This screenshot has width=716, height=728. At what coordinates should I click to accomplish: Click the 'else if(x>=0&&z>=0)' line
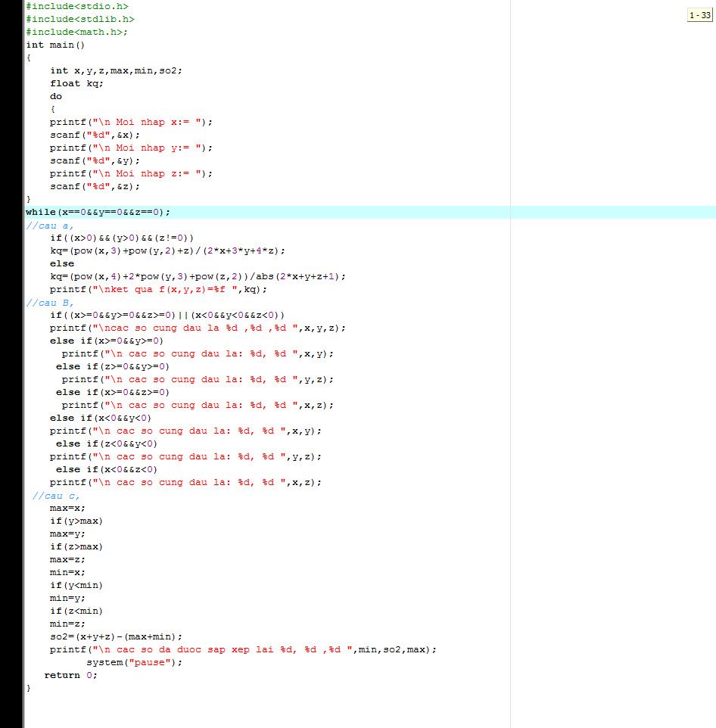113,393
